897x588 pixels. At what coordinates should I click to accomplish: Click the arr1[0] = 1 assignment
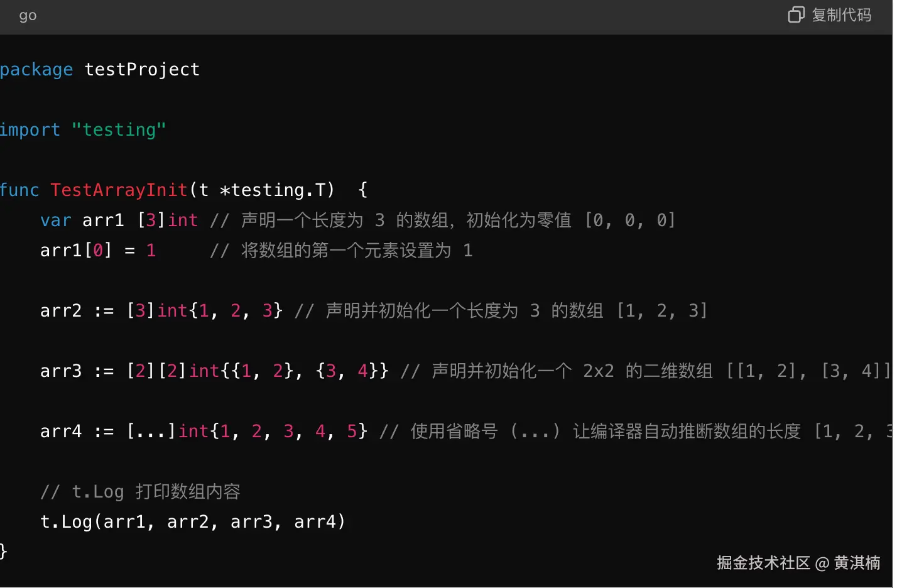coord(97,250)
